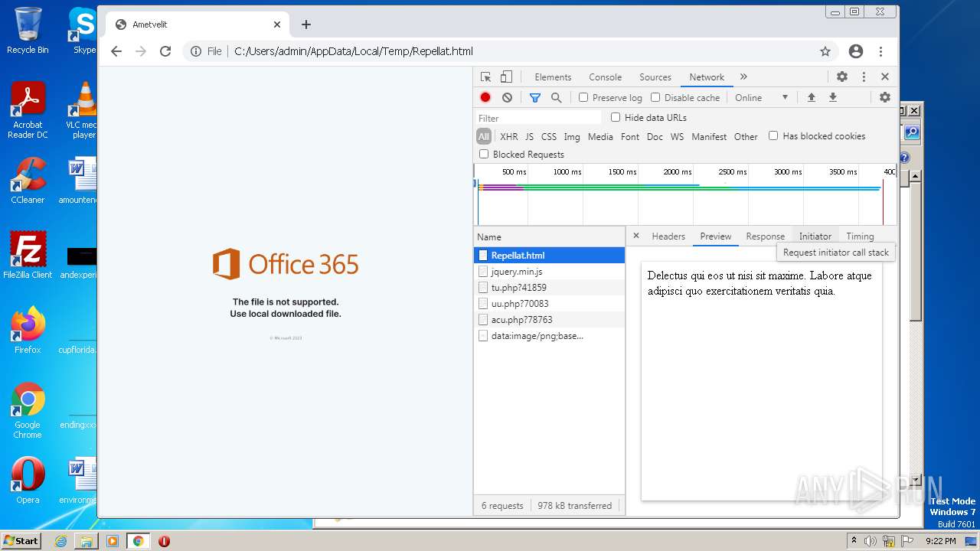Screen dimensions: 980x551
Task: Expand more DevTools tabs chevron
Action: [743, 77]
